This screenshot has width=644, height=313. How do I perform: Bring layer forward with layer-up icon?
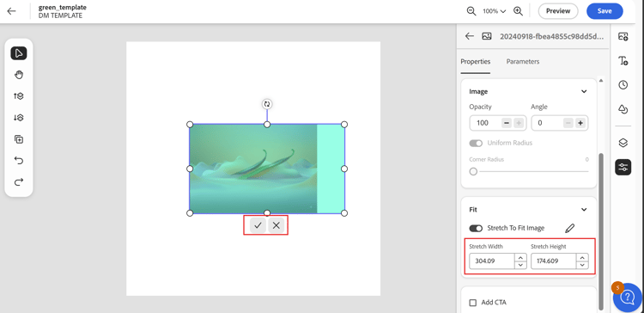(19, 96)
